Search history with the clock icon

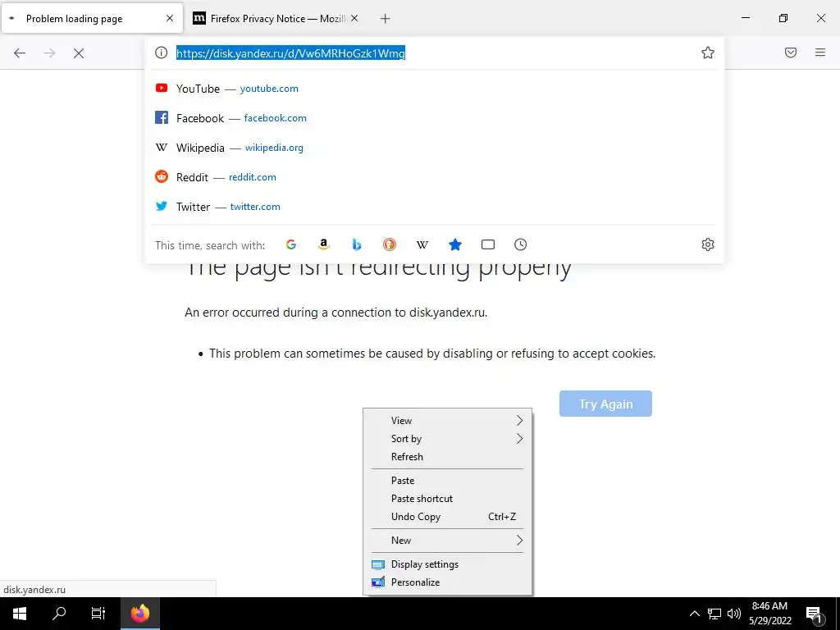tap(520, 244)
